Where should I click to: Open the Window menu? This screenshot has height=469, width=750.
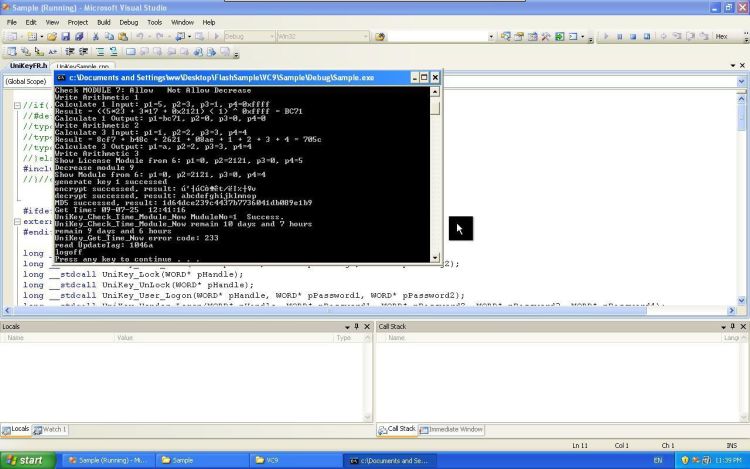click(182, 22)
